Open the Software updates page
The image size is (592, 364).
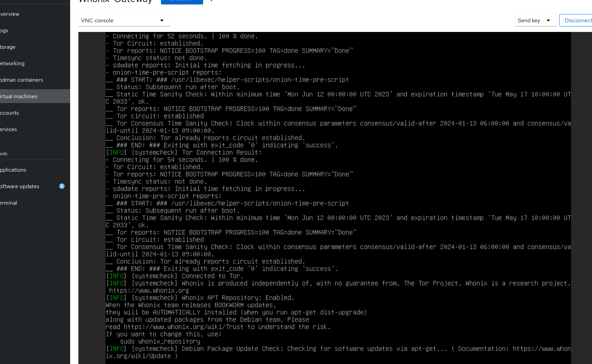[20, 186]
